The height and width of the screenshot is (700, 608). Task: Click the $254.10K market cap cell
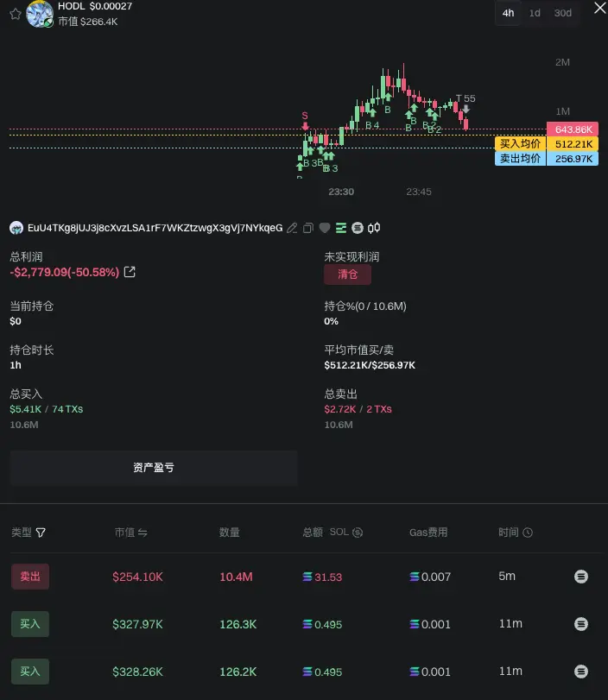(137, 577)
